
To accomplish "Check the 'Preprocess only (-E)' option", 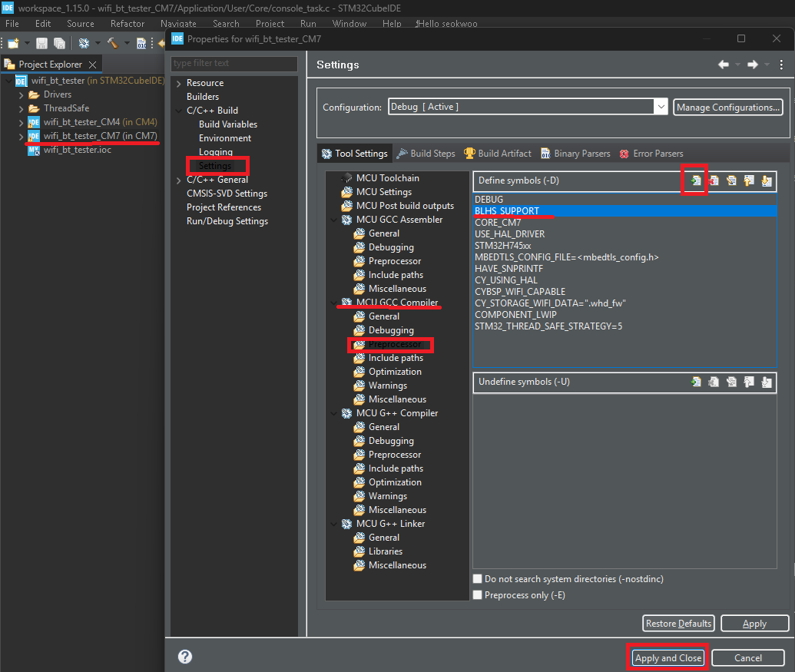I will (x=478, y=595).
